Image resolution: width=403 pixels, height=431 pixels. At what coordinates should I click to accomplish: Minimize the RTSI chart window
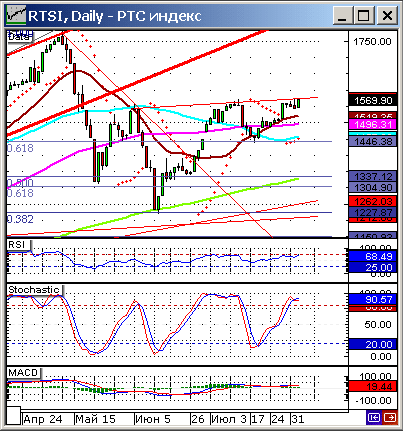[342, 16]
